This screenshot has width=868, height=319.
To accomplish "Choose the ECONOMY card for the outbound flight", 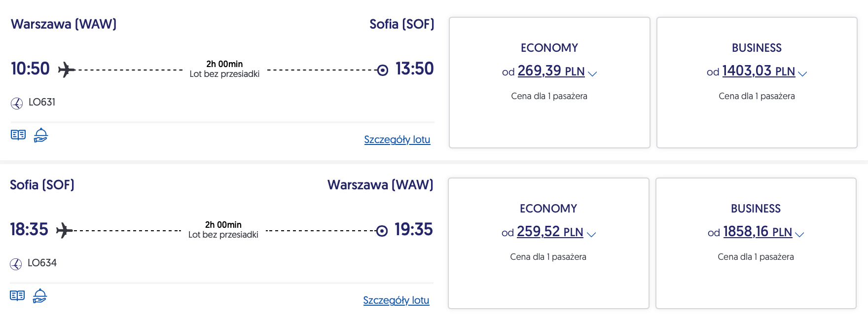I will click(549, 118).
